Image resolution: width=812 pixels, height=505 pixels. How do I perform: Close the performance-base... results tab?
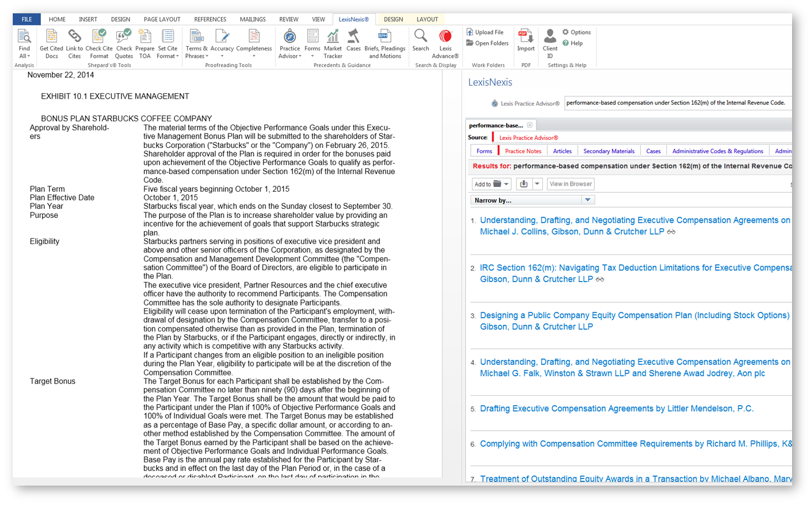[530, 125]
